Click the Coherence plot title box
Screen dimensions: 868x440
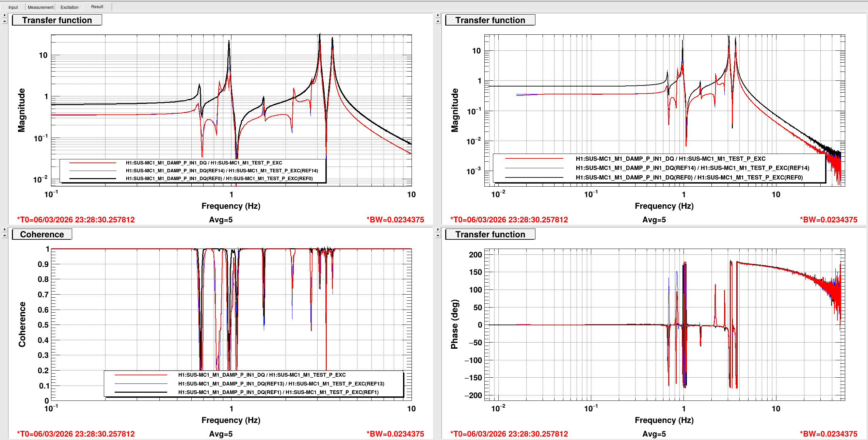point(42,234)
